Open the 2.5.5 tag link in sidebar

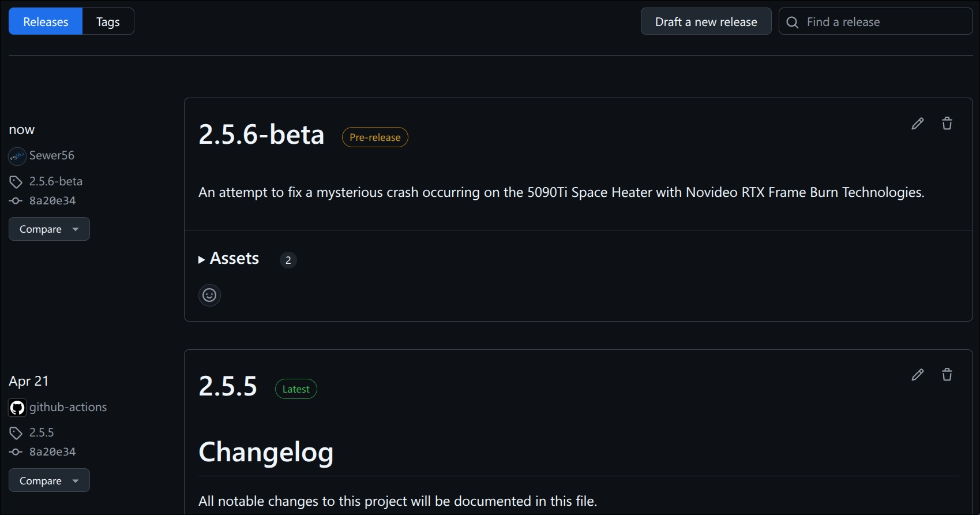click(x=42, y=432)
